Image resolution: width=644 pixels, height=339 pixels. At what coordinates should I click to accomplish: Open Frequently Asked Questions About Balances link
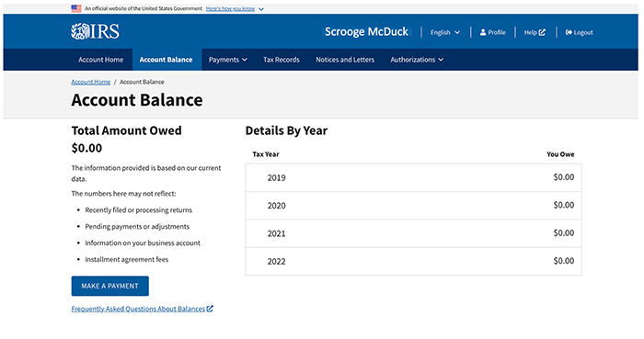coord(138,309)
